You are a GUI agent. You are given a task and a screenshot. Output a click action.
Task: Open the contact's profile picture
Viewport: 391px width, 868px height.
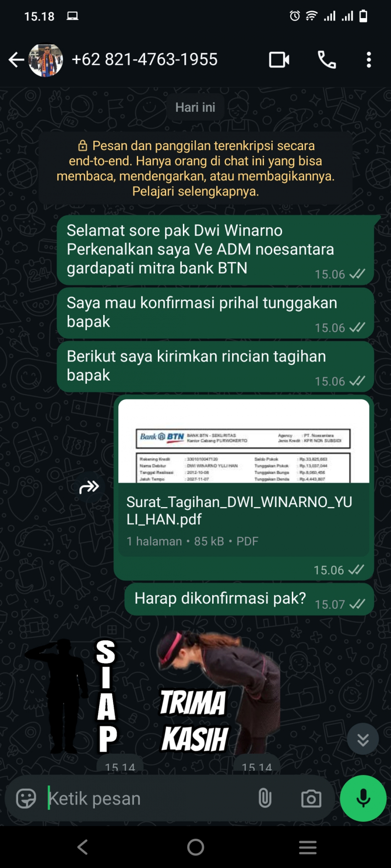[46, 60]
